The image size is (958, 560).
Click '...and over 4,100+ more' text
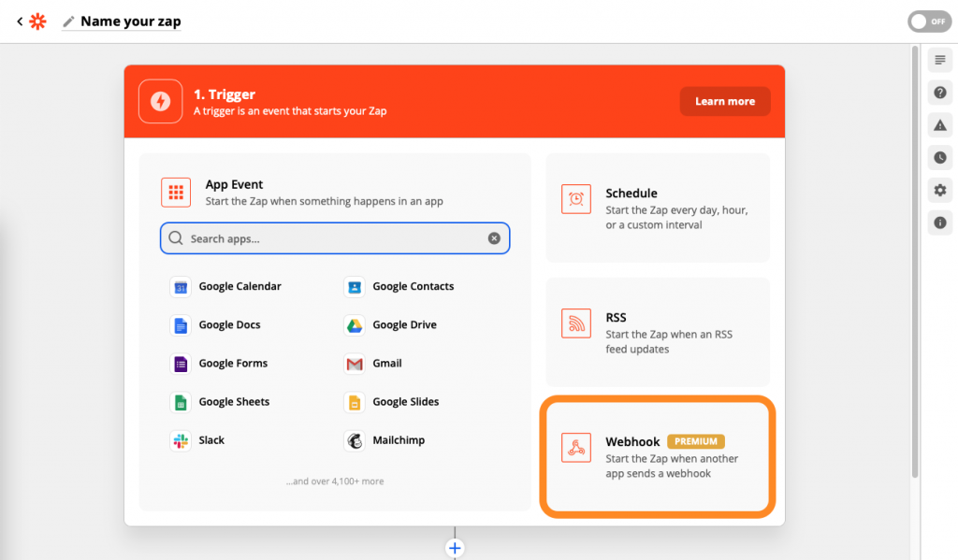tap(335, 481)
